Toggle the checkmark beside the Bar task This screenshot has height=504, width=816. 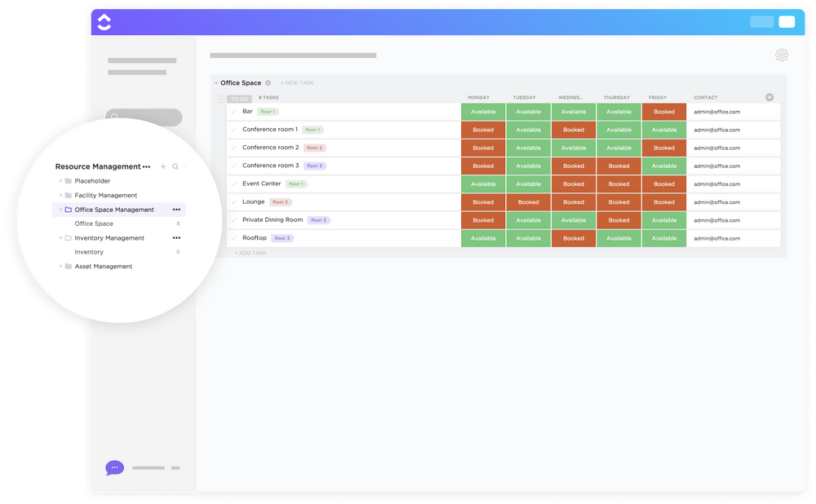tap(234, 112)
